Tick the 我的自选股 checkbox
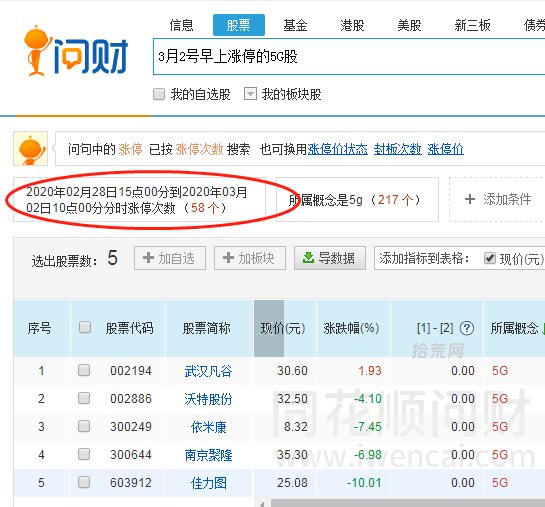 (159, 94)
